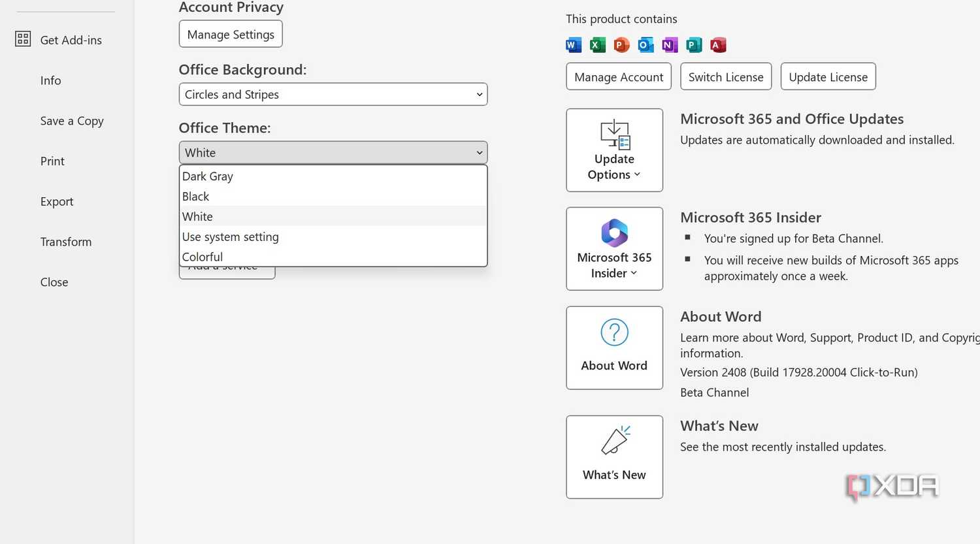Click the Update License button
The height and width of the screenshot is (544, 980).
(x=828, y=76)
